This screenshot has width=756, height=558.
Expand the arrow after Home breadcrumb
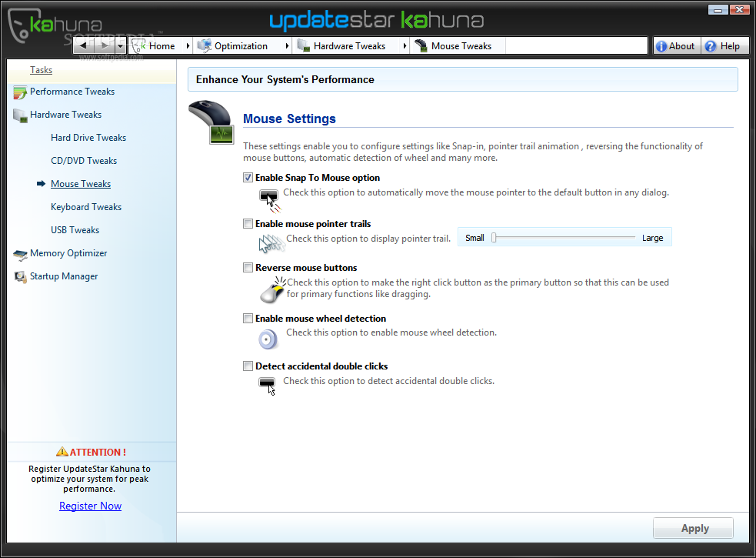pyautogui.click(x=188, y=46)
